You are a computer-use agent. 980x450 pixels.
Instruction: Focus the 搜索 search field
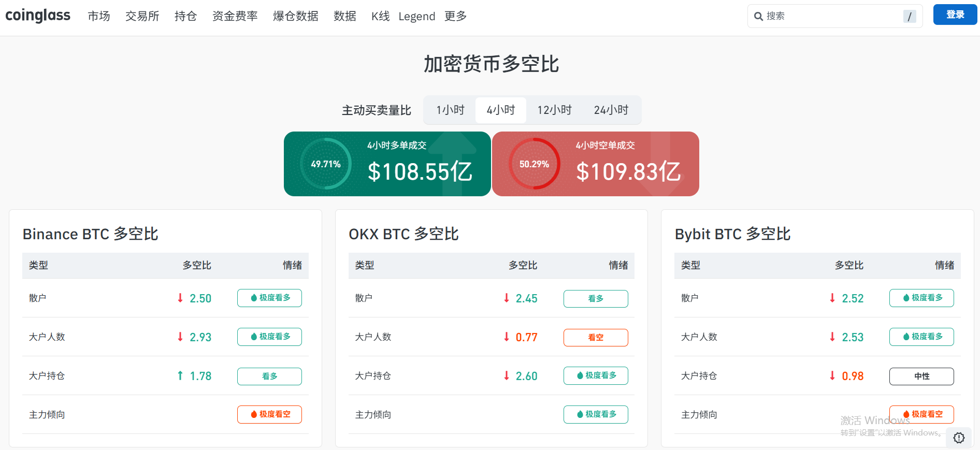click(x=835, y=16)
